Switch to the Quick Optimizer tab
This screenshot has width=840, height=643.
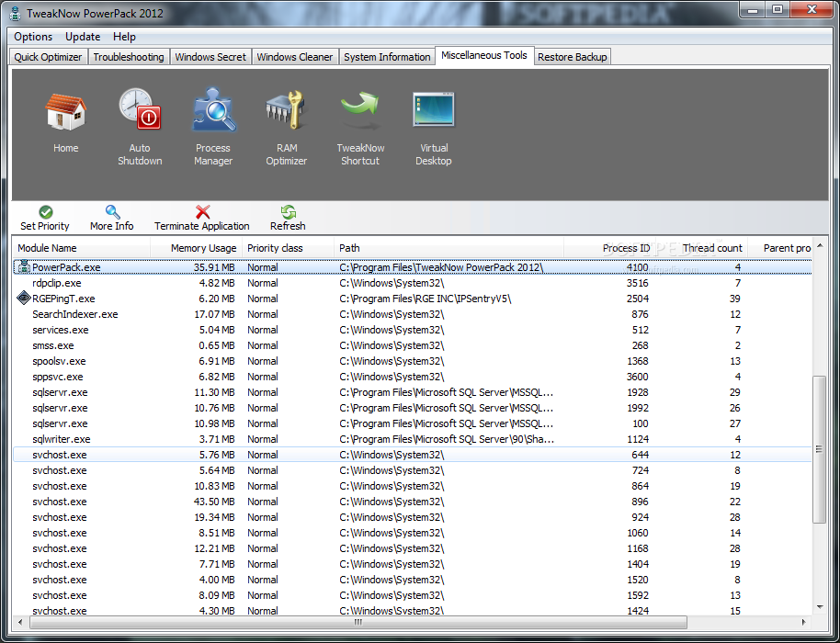pos(48,57)
